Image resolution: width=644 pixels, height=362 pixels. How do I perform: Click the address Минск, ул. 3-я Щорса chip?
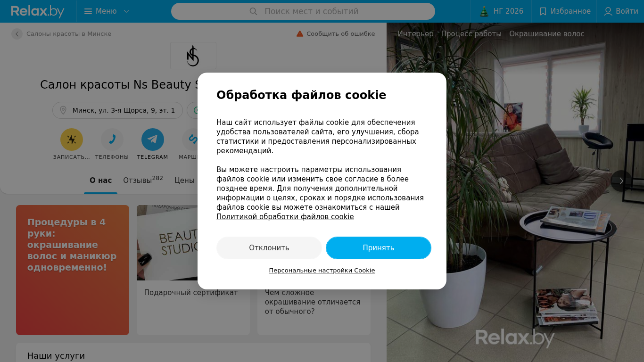[117, 110]
